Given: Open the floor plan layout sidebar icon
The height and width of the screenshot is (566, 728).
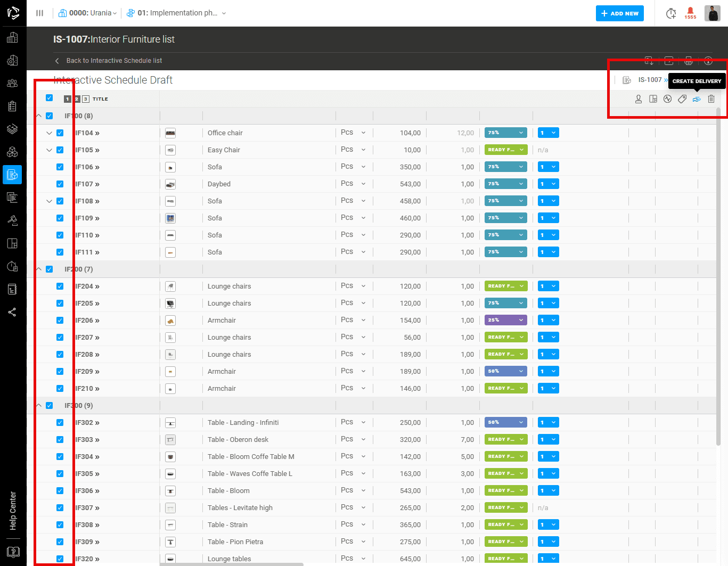Looking at the screenshot, I should pos(12,243).
